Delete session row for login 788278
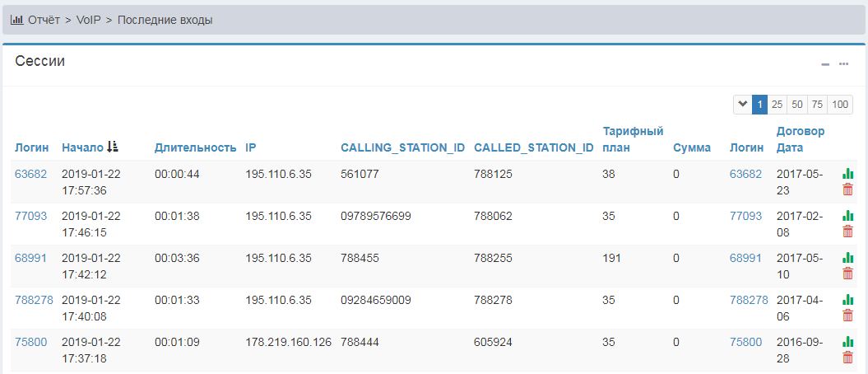Image resolution: width=868 pixels, height=374 pixels. coord(847,316)
